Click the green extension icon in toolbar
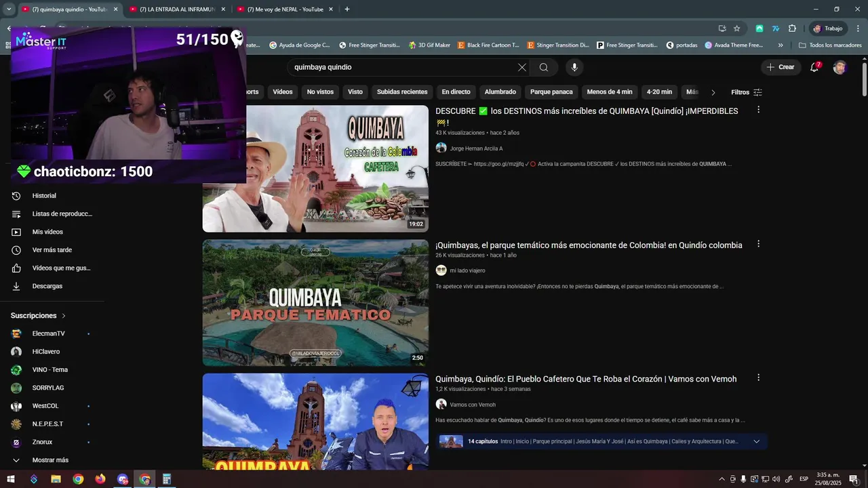 (759, 28)
